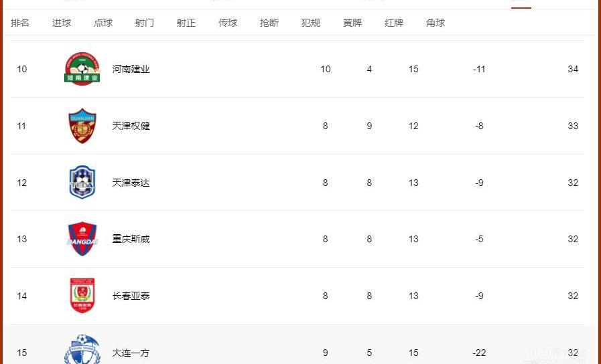Click the 大连一方 team name
Screen dimensions: 601x364
point(131,353)
